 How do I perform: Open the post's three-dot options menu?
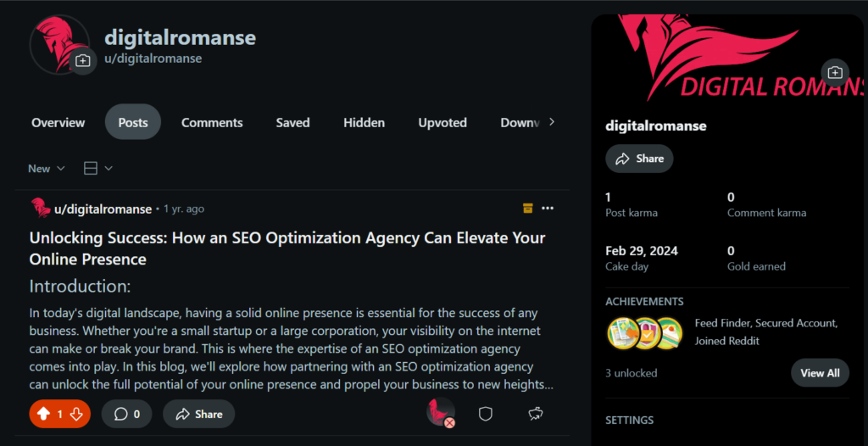tap(548, 209)
